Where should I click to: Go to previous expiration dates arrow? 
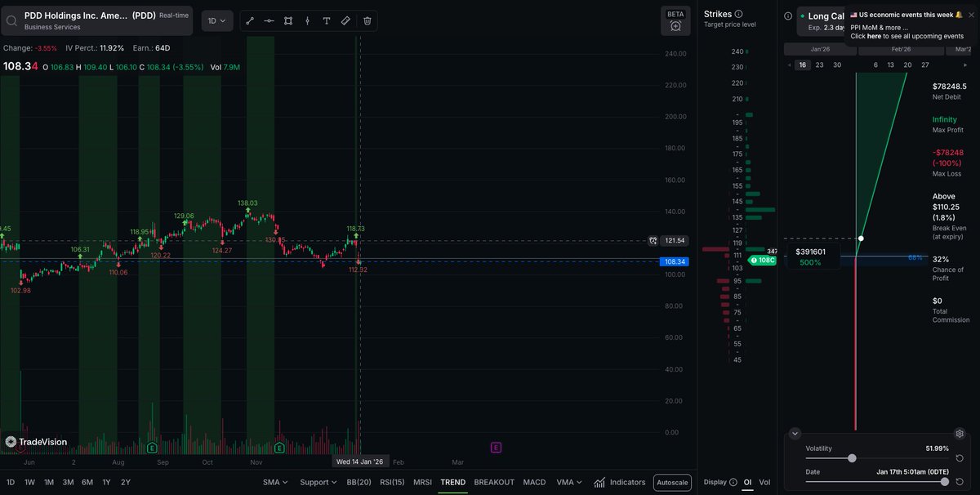[x=790, y=65]
